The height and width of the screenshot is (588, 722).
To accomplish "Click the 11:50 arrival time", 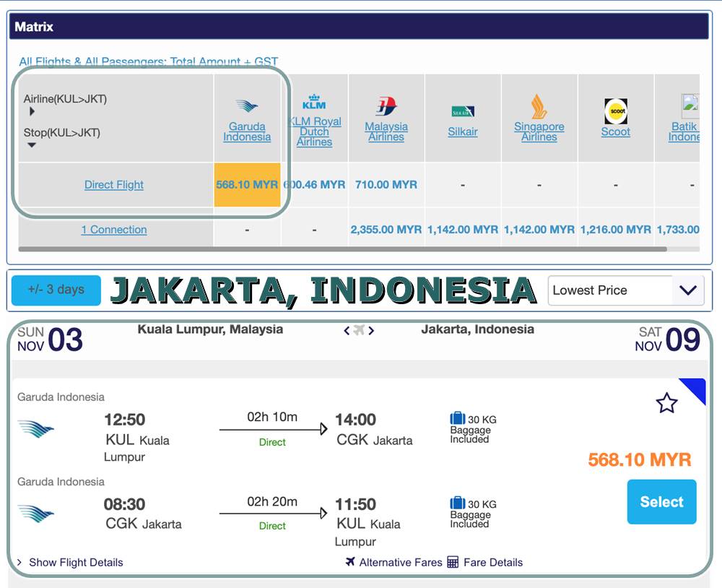I will tap(355, 504).
